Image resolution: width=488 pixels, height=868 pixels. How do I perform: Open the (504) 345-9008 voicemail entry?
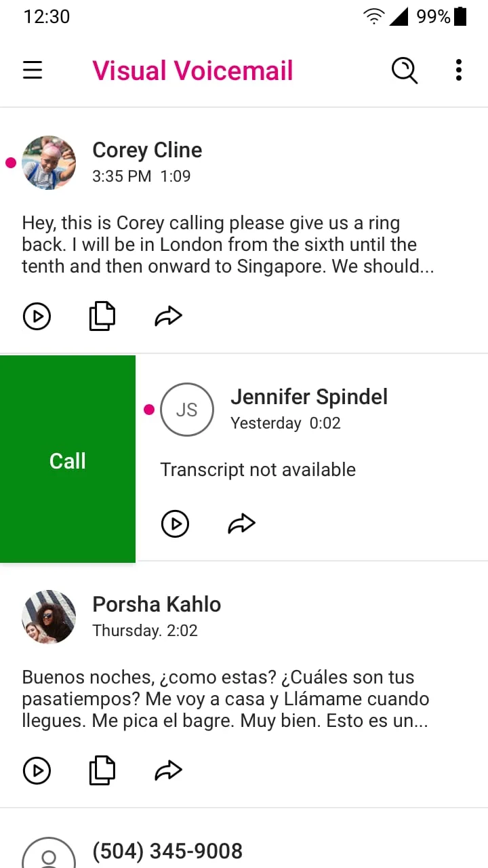pos(167,851)
